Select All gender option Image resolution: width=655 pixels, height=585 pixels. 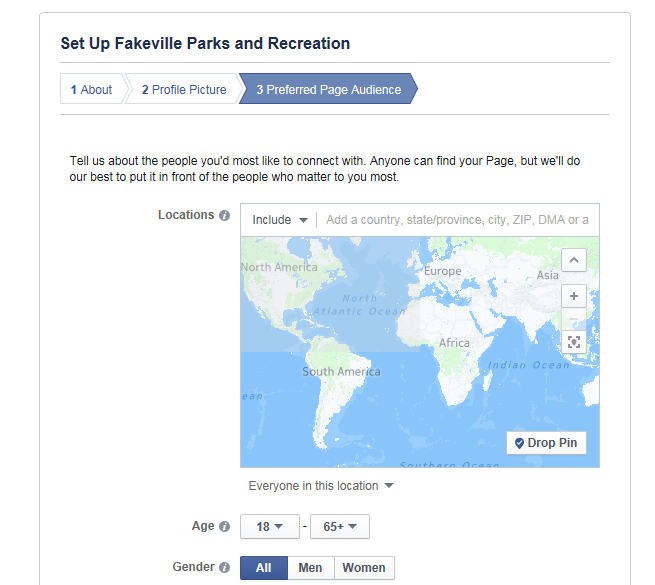(263, 568)
